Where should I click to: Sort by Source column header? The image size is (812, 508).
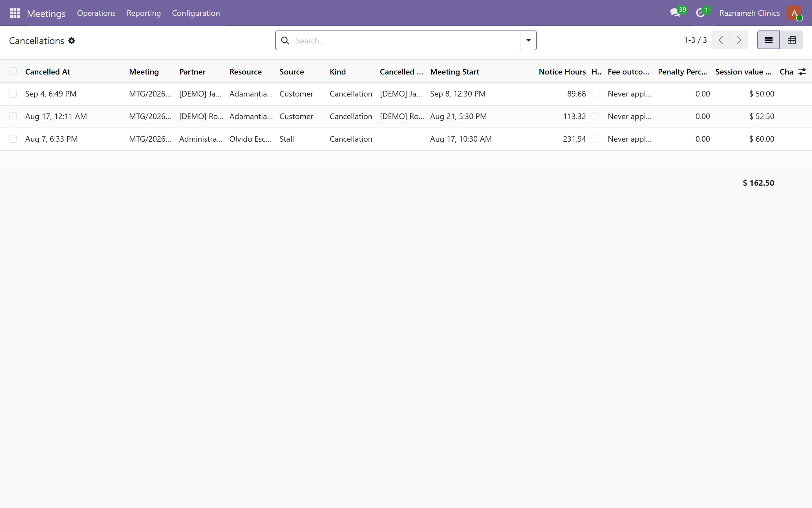click(292, 72)
